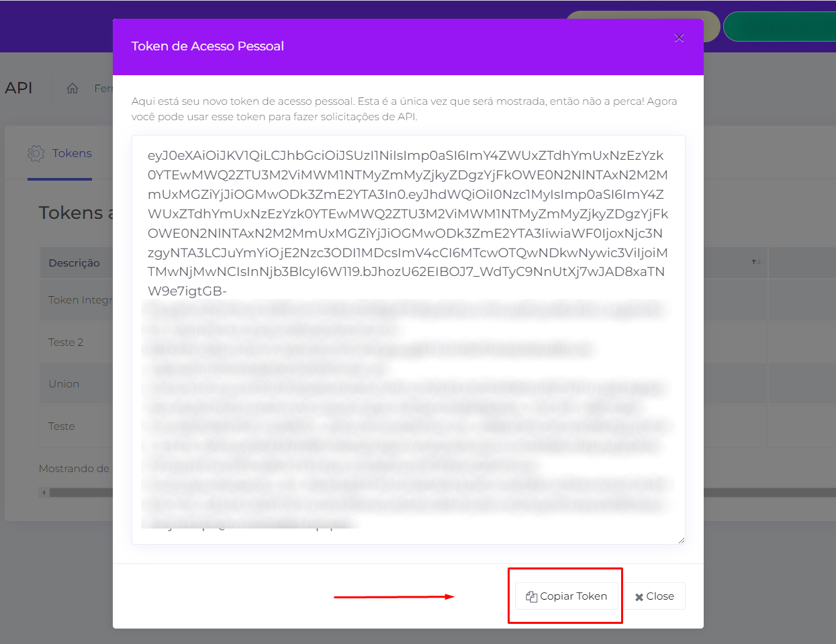Select the Teste 2 table row
Image resolution: width=836 pixels, height=644 pixels.
tap(76, 342)
